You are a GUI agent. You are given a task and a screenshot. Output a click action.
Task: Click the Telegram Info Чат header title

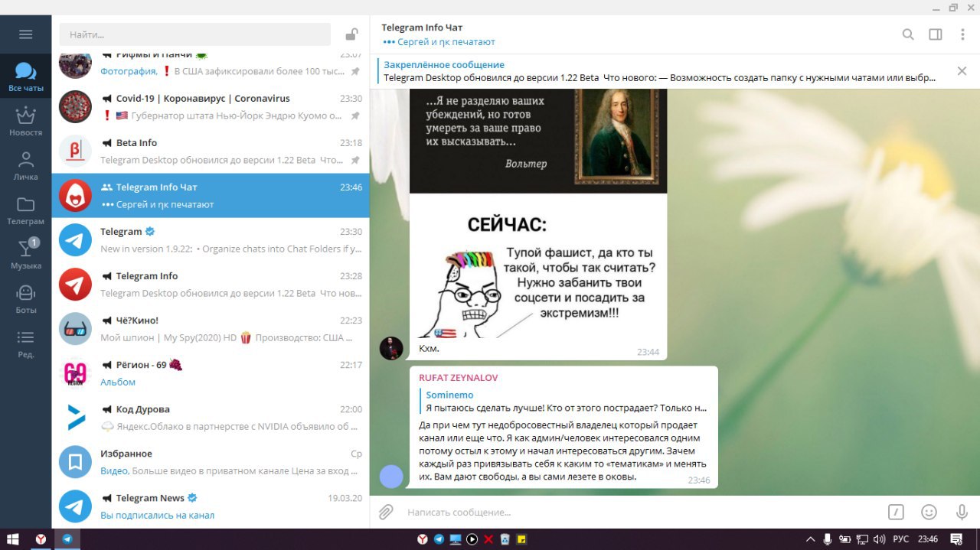pyautogui.click(x=422, y=28)
